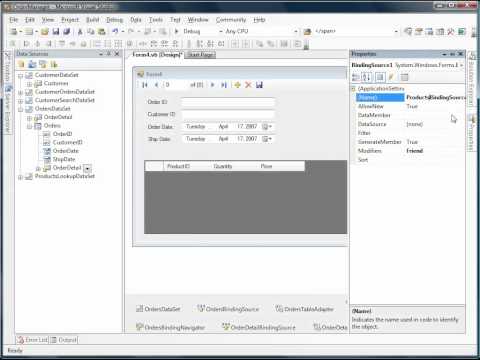Select the Form1.vb [Design] tab

[x=157, y=54]
